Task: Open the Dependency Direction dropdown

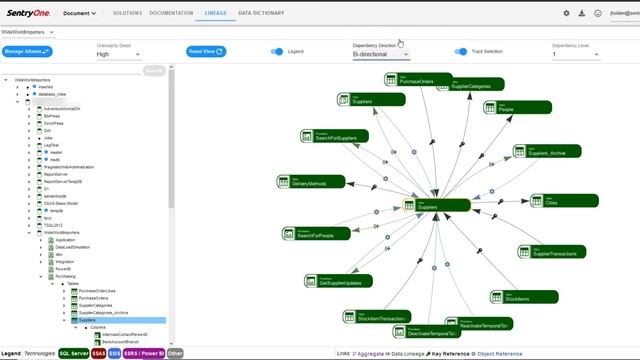Action: tap(381, 54)
